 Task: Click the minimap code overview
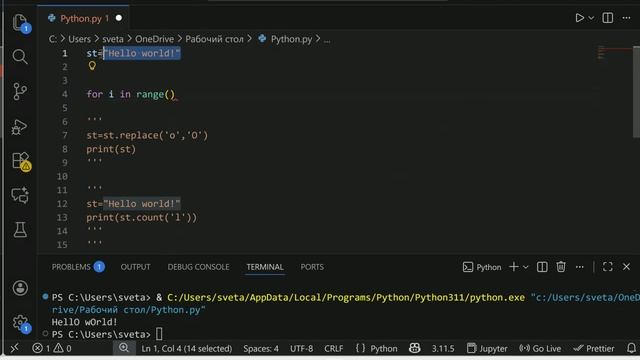[615, 53]
